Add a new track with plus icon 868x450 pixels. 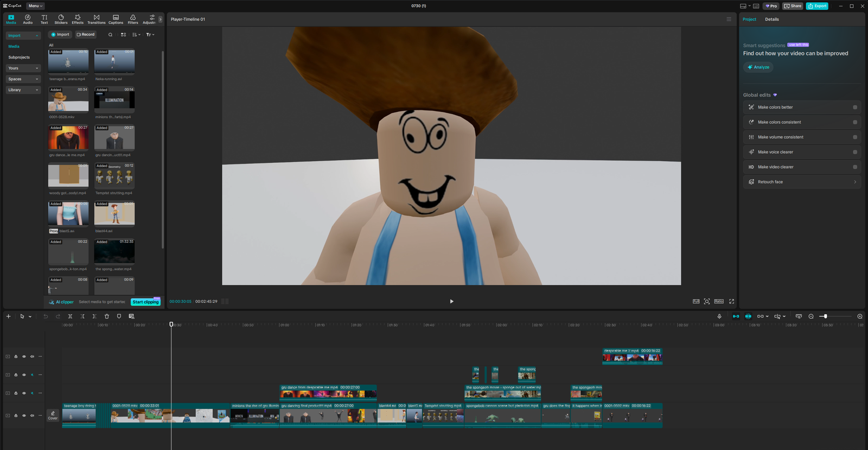[x=8, y=316]
